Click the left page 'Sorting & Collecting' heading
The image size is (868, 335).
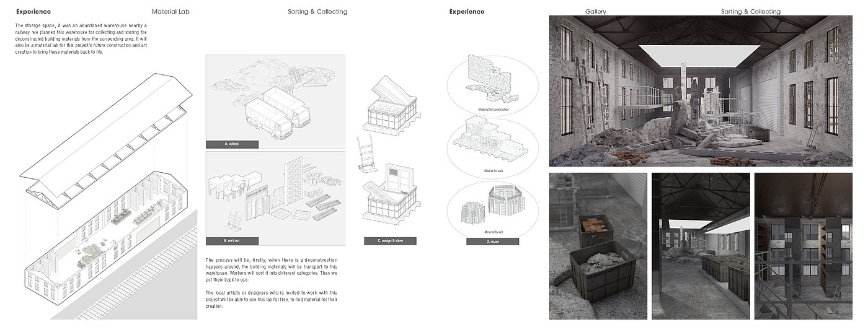tap(317, 12)
